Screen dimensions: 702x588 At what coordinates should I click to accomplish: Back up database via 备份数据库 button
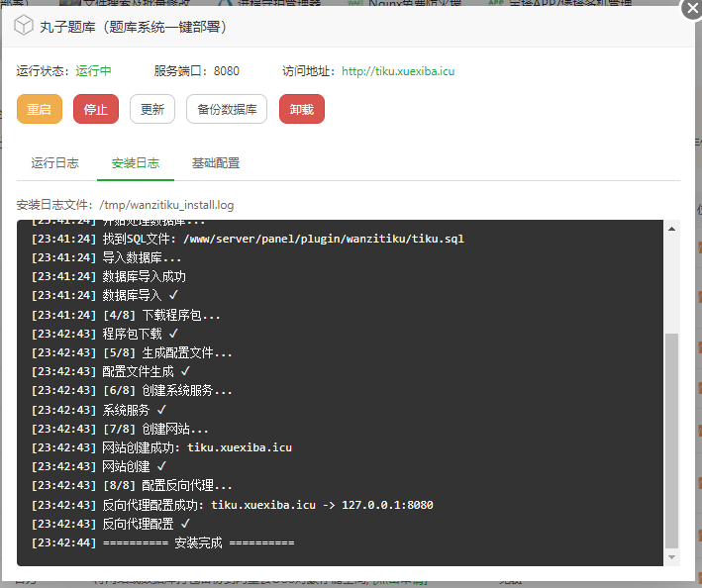(227, 109)
